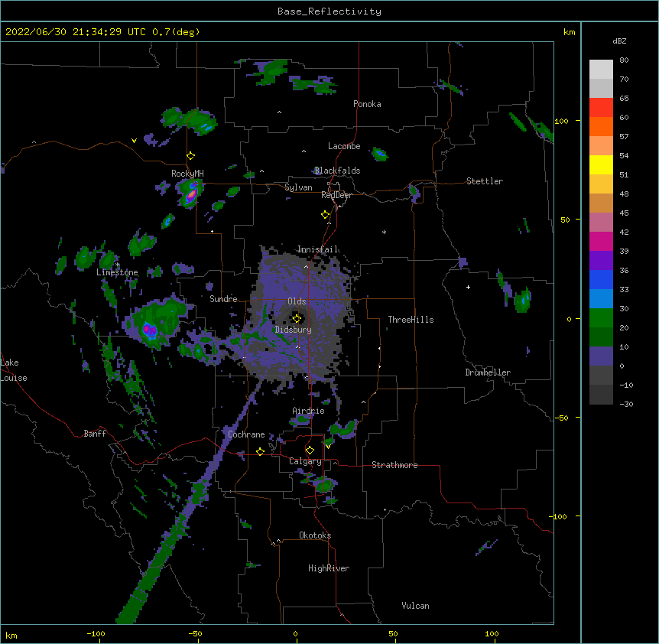
Task: Click the magenta swatch in dBZ legend
Action: coord(601,241)
